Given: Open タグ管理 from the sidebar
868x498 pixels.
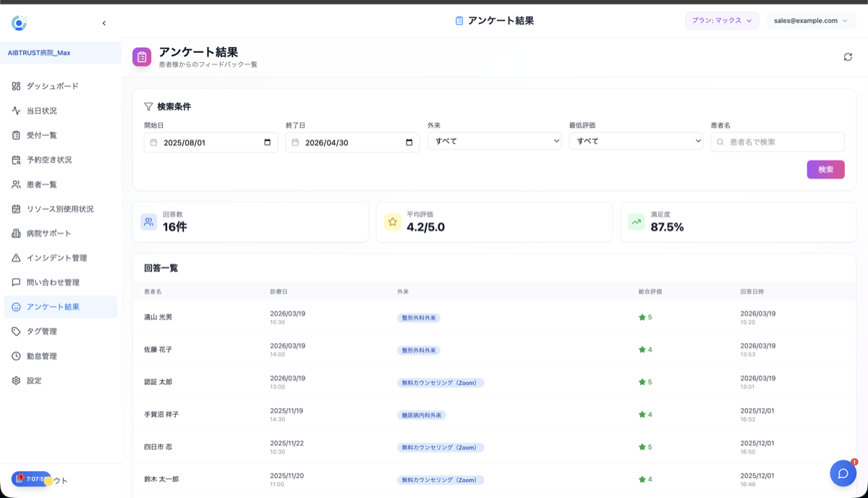Looking at the screenshot, I should [x=46, y=331].
